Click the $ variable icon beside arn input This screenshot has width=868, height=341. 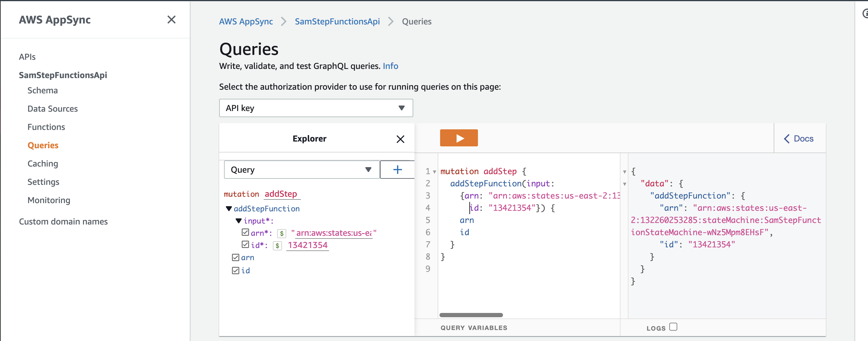coord(281,233)
